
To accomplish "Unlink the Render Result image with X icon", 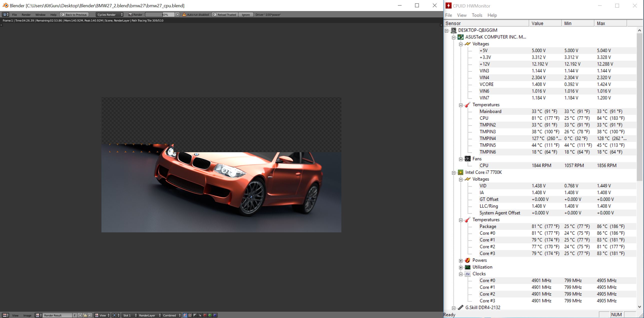I will pos(90,315).
